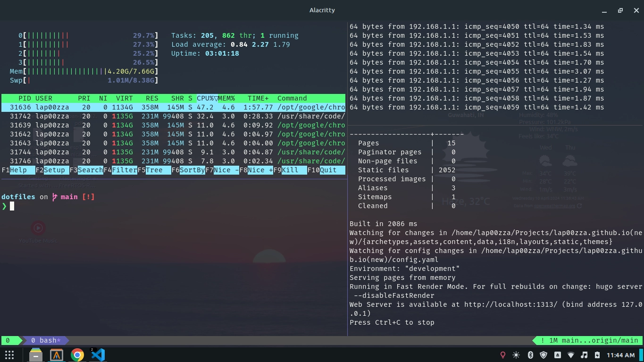Toggle Bluetooth via the tray icon
This screenshot has height=362, width=644.
coord(530,355)
